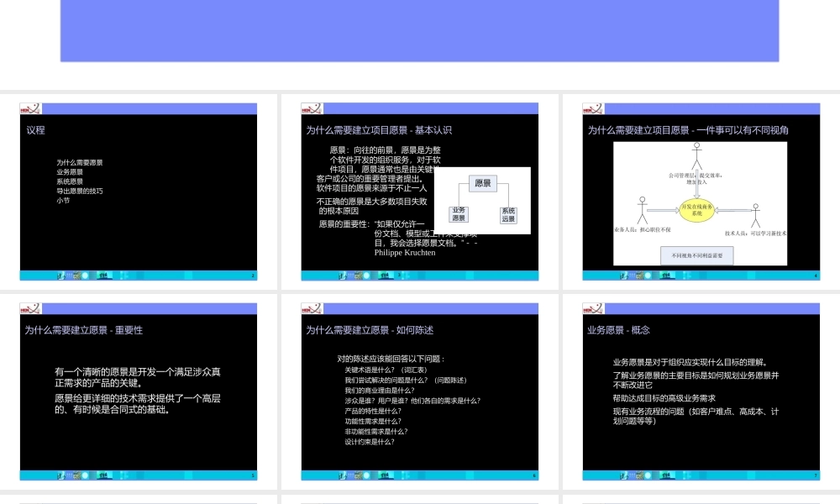
Task: Open the 重要性 slide thumbnail
Action: coord(139,391)
